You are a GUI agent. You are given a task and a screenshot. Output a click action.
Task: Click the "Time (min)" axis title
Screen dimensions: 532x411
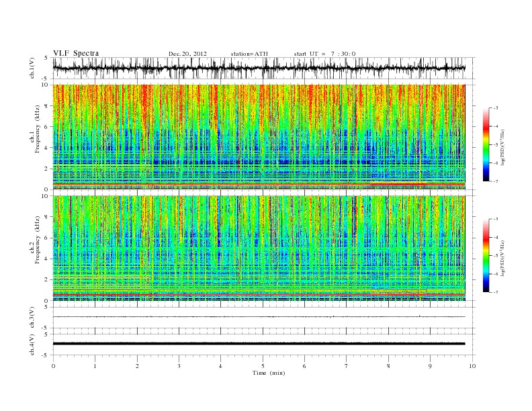269,373
